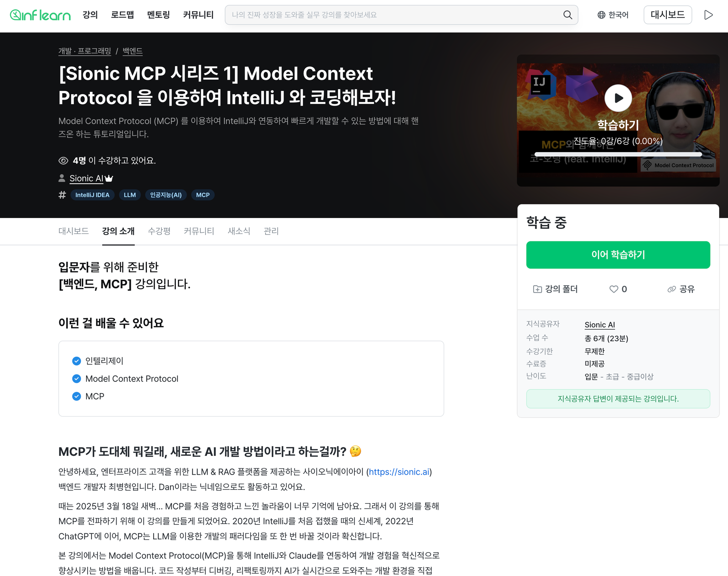Play the course preview video

618,98
